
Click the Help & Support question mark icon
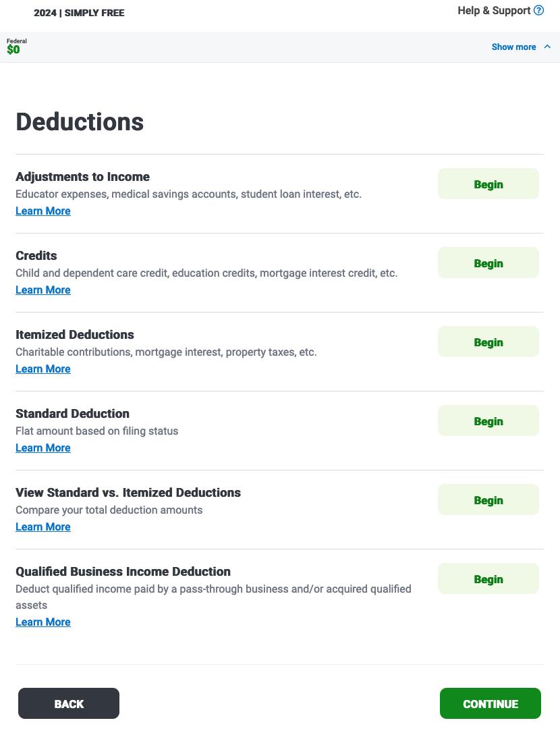tap(538, 10)
